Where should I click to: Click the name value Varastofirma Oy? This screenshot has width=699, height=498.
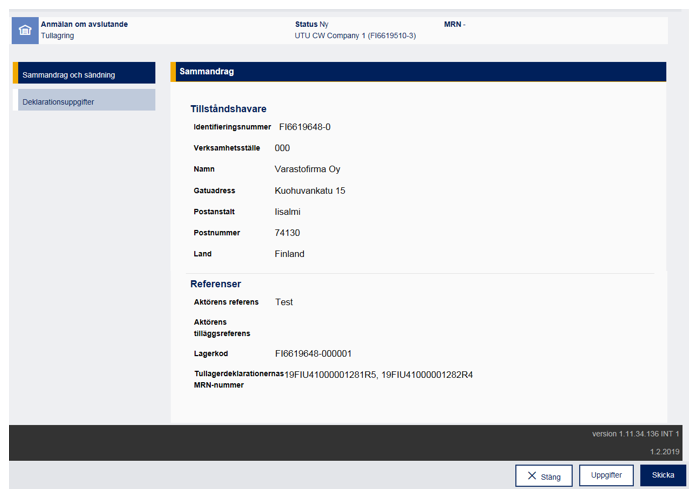coord(307,169)
